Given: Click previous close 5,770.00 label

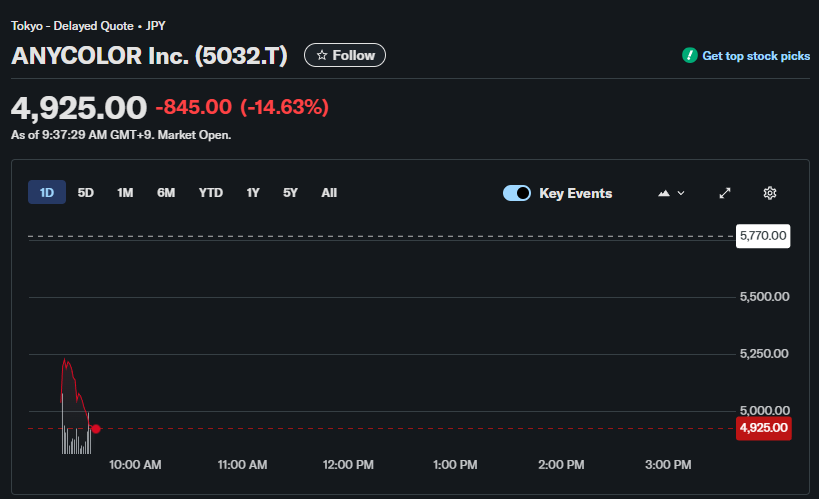Looking at the screenshot, I should click(763, 236).
